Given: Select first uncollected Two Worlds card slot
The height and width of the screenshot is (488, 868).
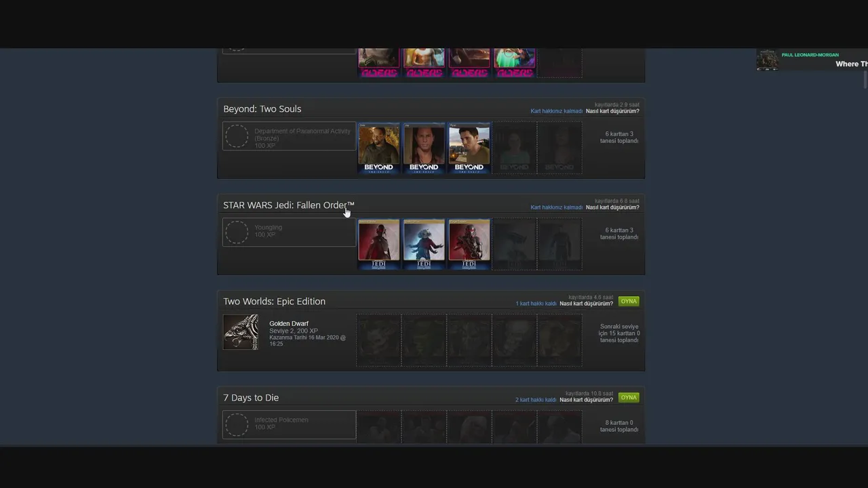Looking at the screenshot, I should 378,340.
